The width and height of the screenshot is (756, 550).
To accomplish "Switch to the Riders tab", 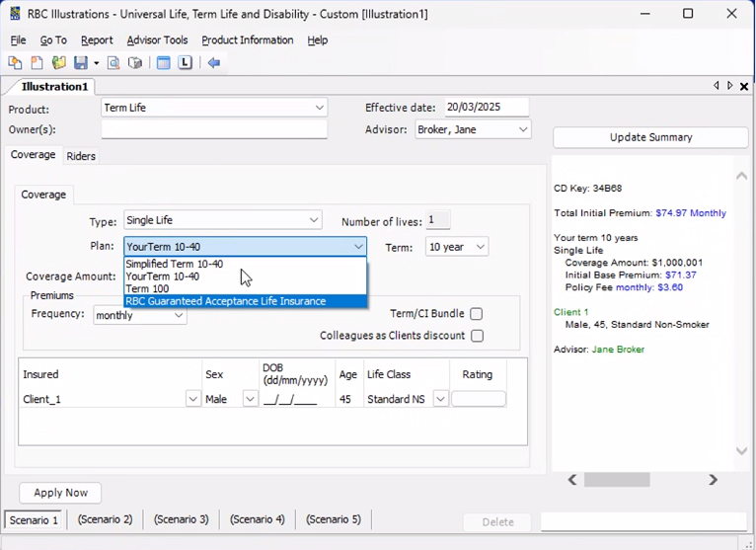I will tap(81, 156).
